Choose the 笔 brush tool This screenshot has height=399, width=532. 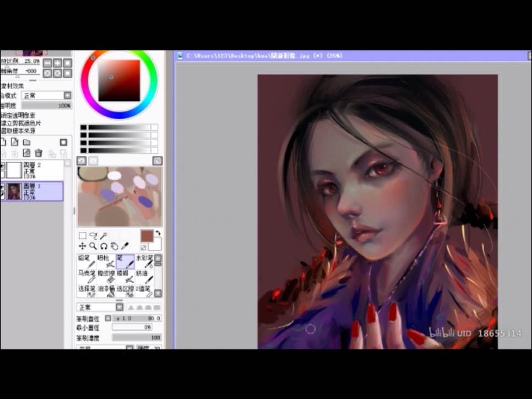tap(125, 261)
